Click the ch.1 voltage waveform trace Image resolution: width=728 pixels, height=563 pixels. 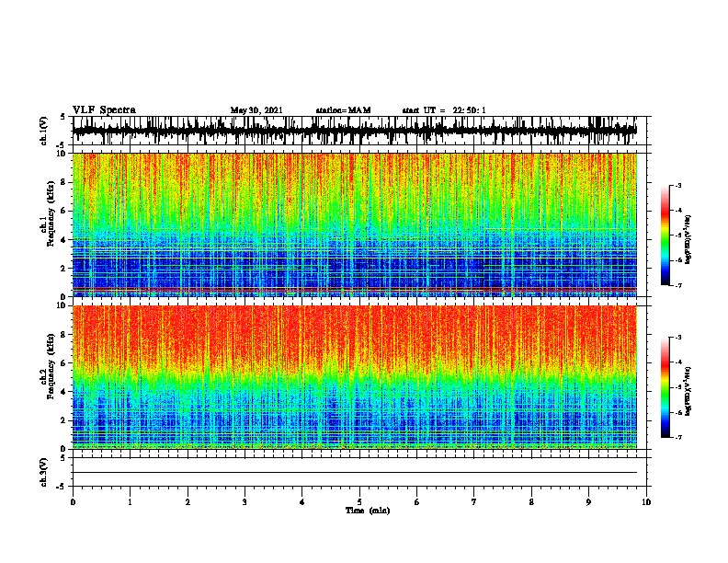pyautogui.click(x=355, y=131)
